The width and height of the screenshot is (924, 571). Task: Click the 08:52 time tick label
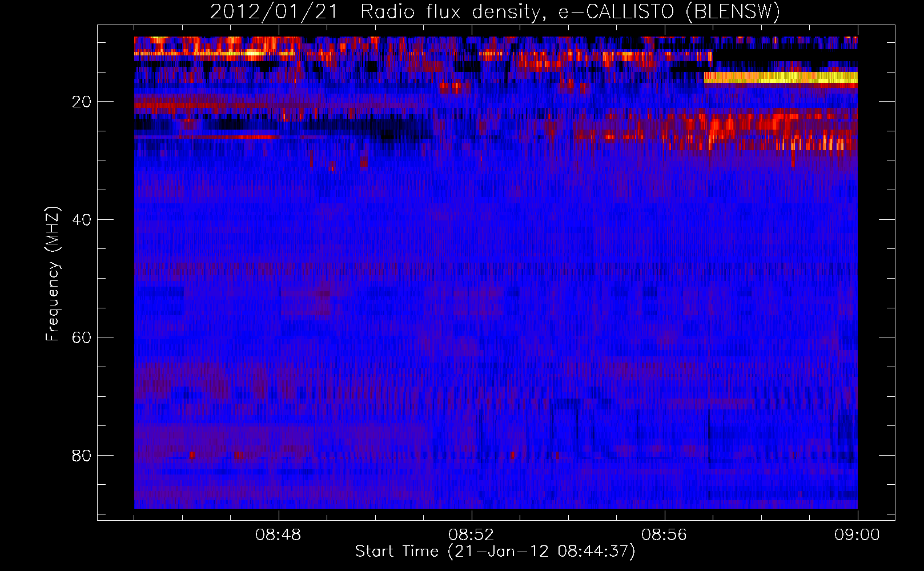tap(471, 535)
